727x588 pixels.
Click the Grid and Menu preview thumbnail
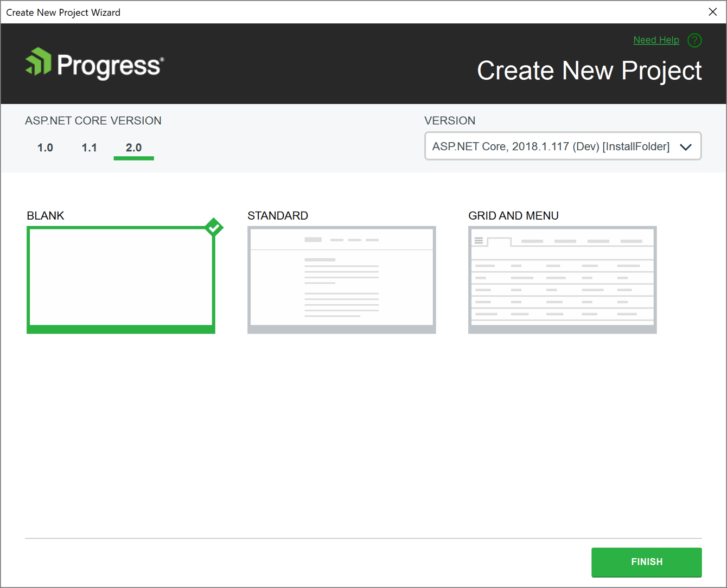562,279
